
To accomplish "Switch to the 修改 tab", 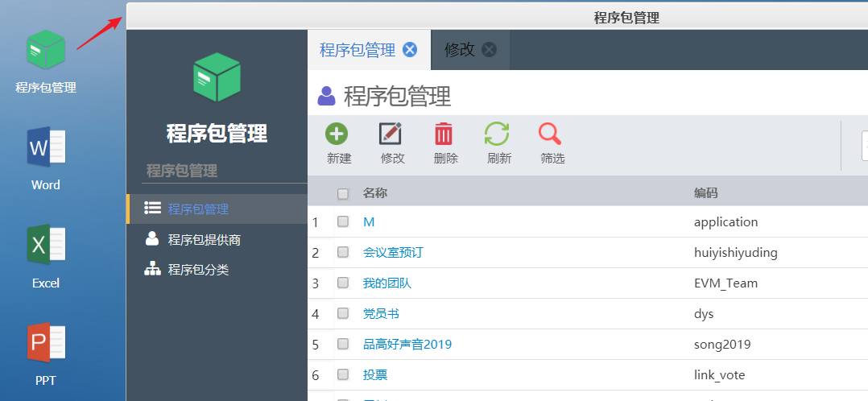I will [460, 50].
